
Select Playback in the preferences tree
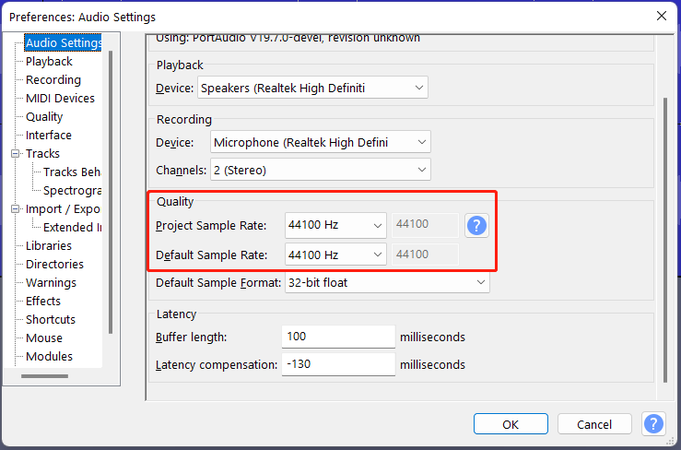[x=49, y=62]
